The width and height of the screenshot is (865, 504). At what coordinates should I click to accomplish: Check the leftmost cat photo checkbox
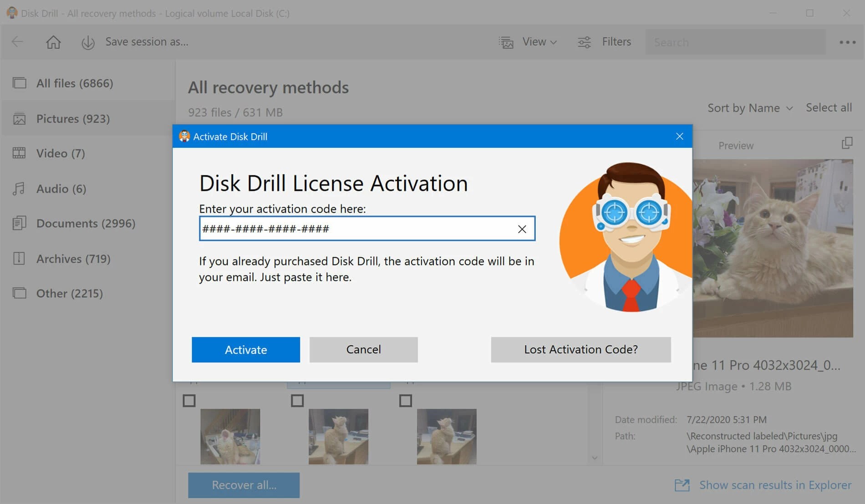189,401
